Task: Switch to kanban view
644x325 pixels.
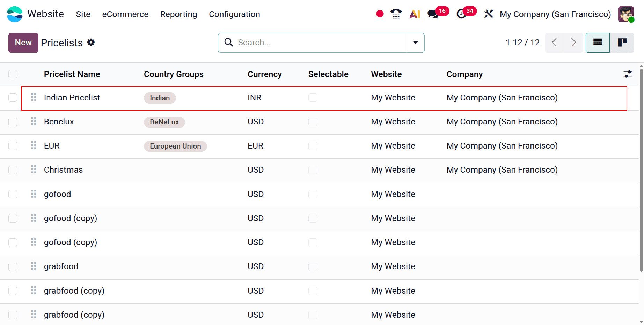Action: tap(622, 43)
